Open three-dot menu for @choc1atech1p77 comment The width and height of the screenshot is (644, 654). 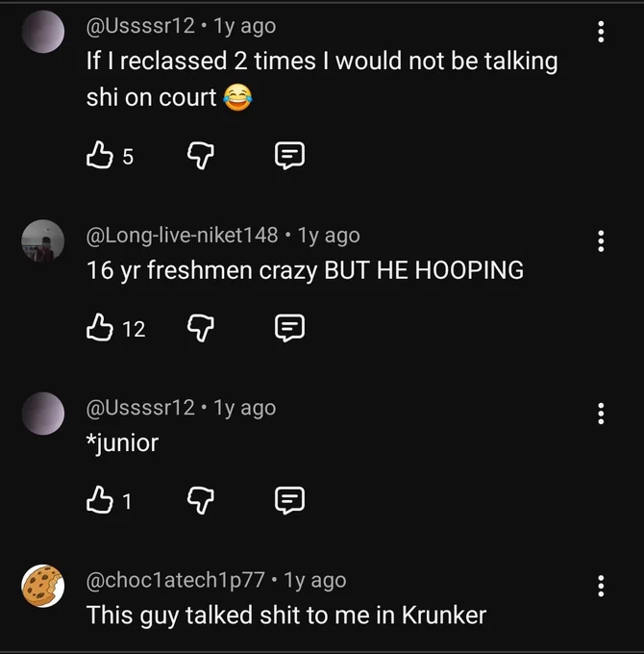pyautogui.click(x=601, y=586)
